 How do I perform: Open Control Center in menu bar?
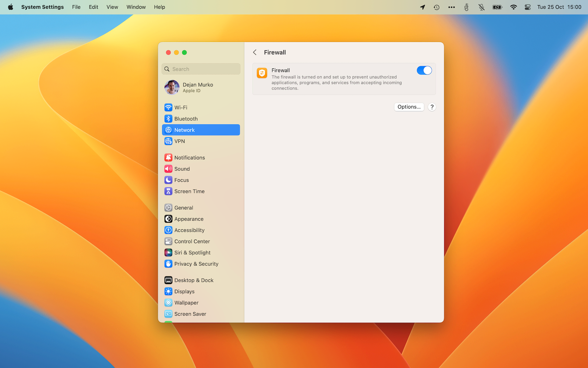tap(527, 7)
